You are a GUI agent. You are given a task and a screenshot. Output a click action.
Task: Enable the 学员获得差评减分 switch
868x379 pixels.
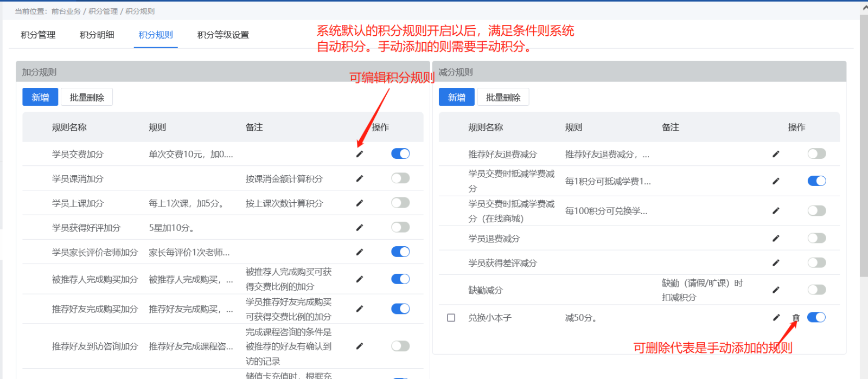(x=816, y=262)
